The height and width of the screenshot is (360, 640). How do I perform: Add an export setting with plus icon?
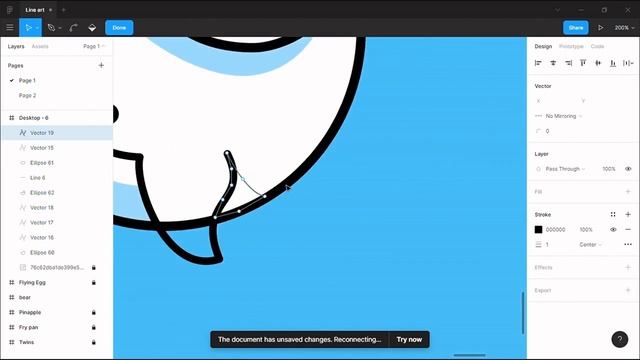point(628,290)
